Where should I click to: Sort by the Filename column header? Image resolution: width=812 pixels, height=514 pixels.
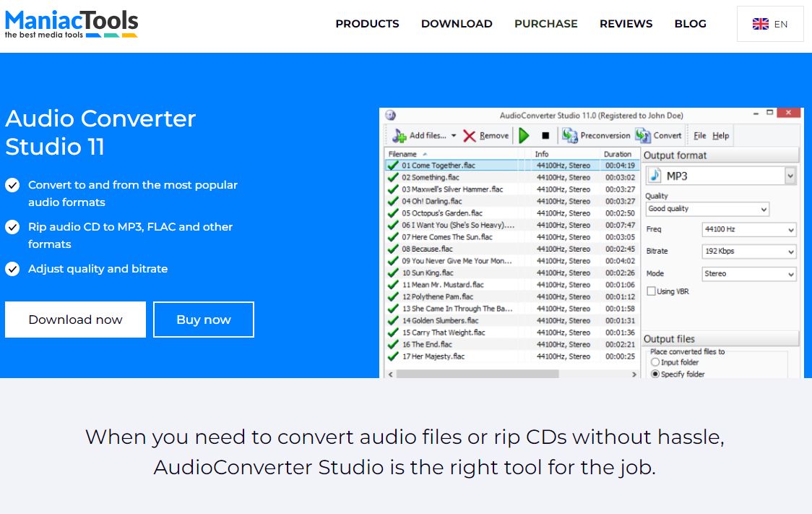click(402, 154)
